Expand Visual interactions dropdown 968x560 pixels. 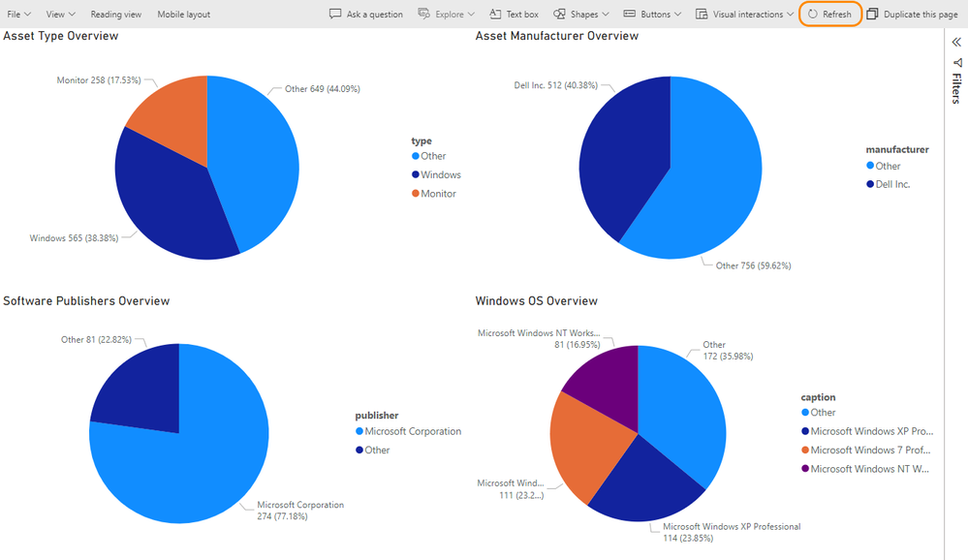click(744, 15)
